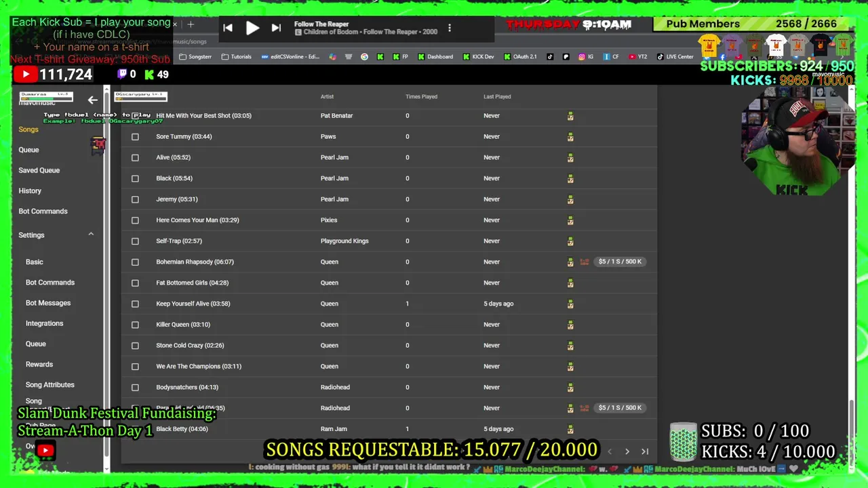Open Basic settings
Viewport: 868px width, 488px height.
[35, 262]
